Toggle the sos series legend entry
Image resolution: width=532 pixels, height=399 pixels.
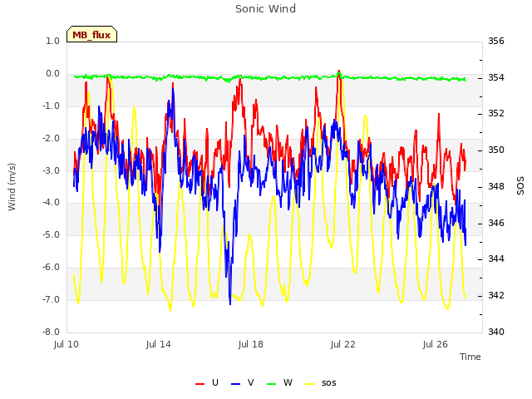[321, 382]
